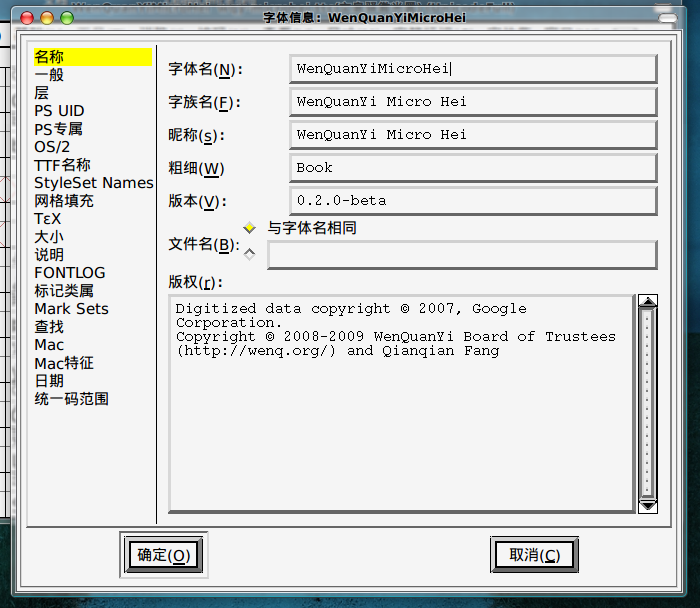Open the 统一码范围 section
This screenshot has width=700, height=608.
point(71,399)
